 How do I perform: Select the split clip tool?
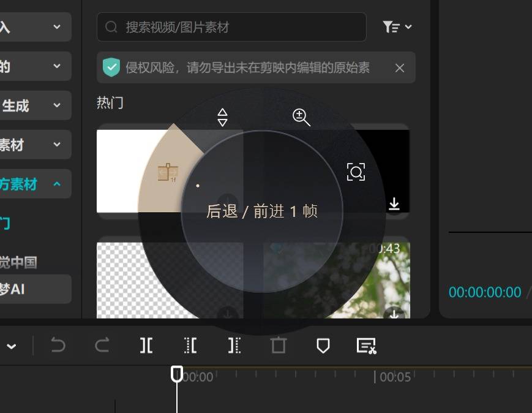(146, 346)
